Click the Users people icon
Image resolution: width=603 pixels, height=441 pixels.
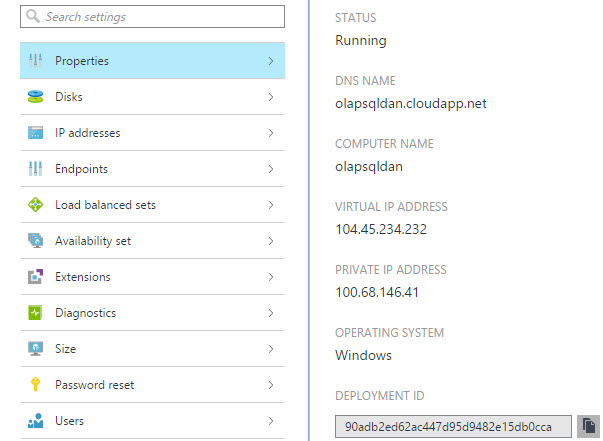tap(36, 421)
